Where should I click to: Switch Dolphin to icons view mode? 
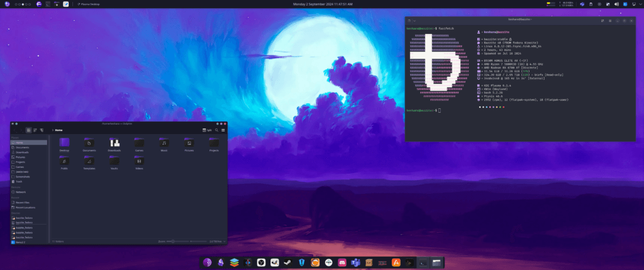point(29,130)
